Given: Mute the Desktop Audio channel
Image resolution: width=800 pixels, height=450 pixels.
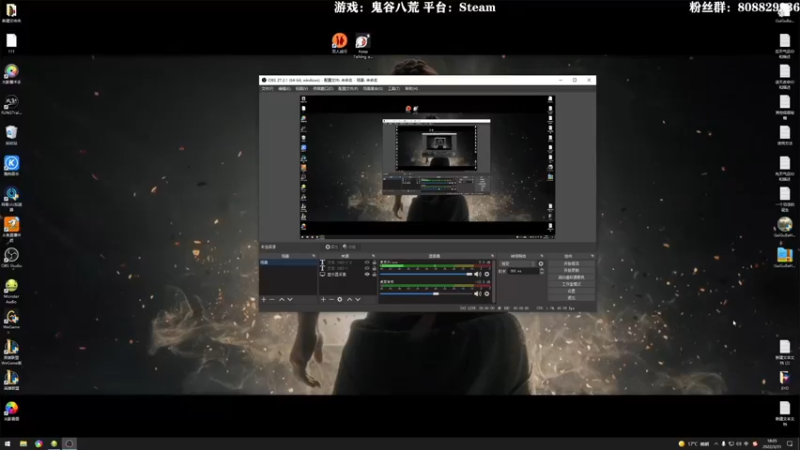Looking at the screenshot, I should click(x=478, y=294).
